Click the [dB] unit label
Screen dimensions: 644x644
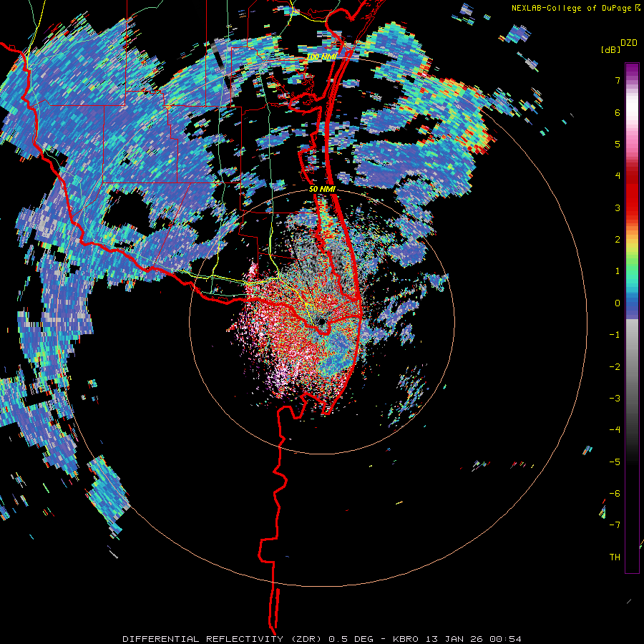tap(610, 49)
